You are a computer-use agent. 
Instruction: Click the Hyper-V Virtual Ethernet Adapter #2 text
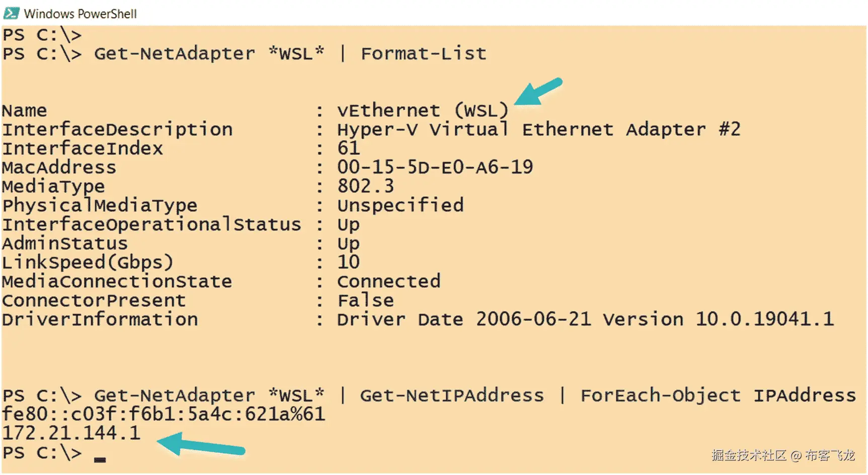pos(538,129)
